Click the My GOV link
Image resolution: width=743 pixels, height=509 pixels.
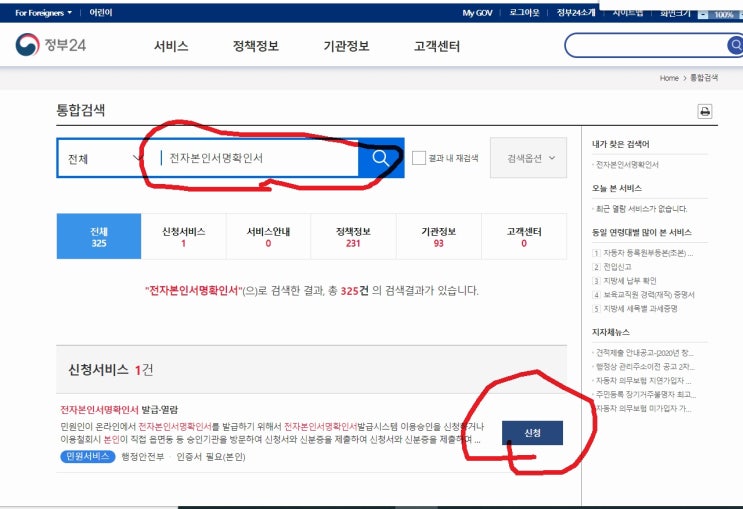(477, 13)
